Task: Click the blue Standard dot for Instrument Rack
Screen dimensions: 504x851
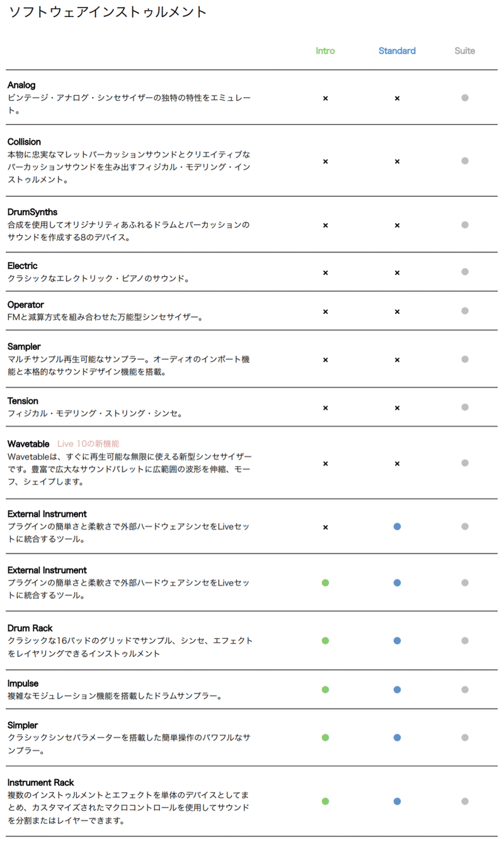Action: point(397,801)
